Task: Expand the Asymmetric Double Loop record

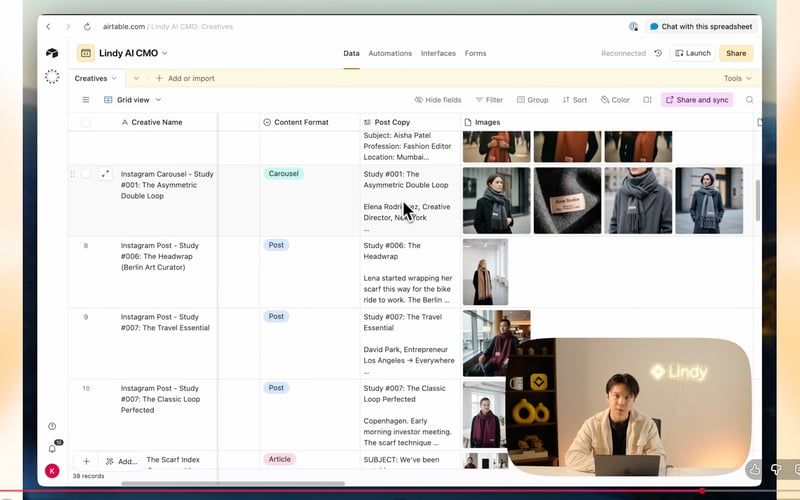Action: pyautogui.click(x=105, y=174)
